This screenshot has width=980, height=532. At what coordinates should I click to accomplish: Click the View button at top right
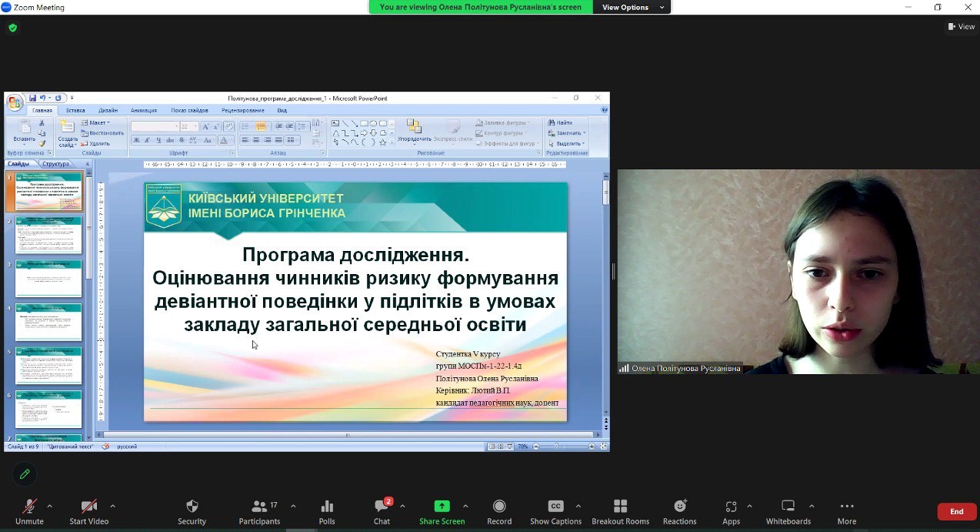962,26
